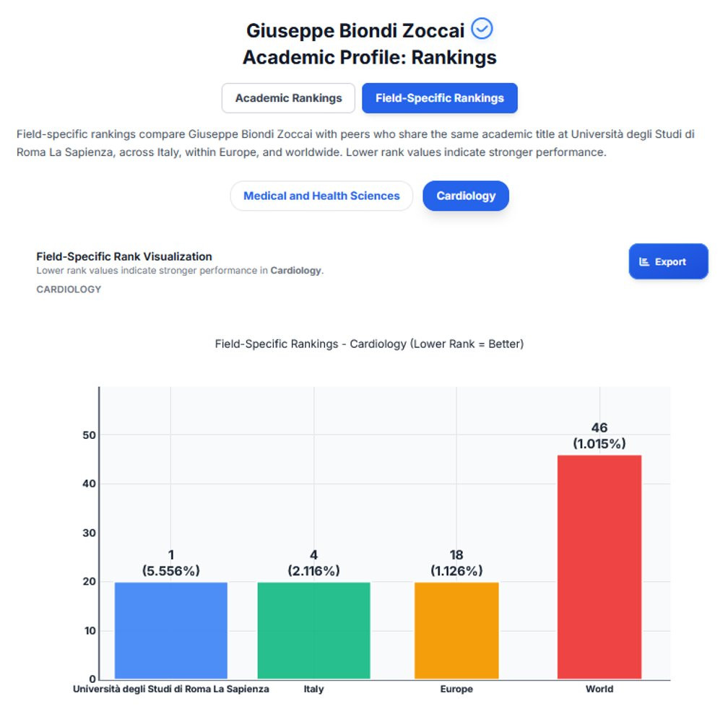Click the Field-Specific Rank Visualization heading
728x719 pixels.
pyautogui.click(x=124, y=256)
